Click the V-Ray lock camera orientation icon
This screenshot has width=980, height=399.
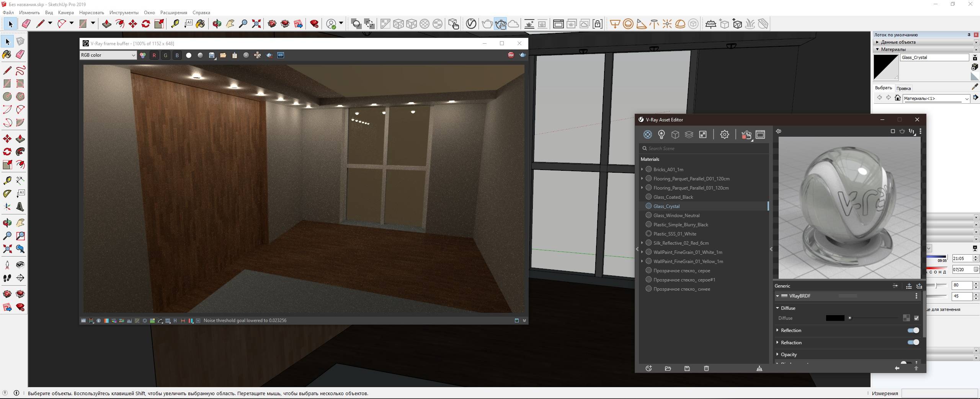coord(598,24)
